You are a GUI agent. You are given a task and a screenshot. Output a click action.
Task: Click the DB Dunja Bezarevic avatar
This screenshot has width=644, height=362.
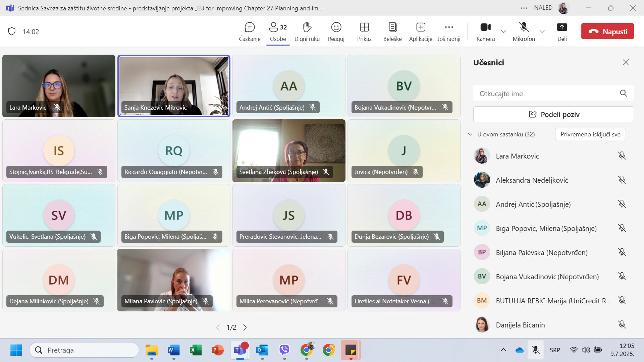[404, 215]
